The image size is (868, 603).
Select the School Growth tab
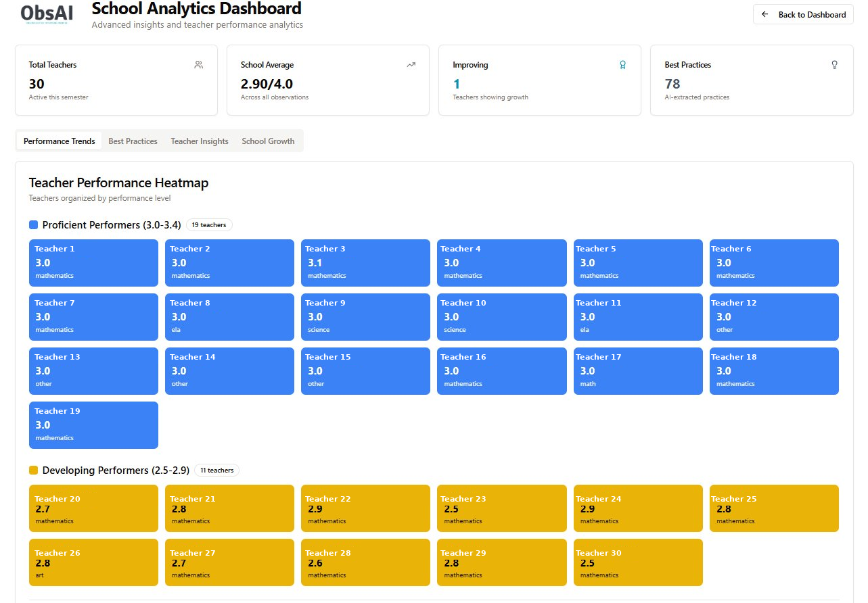[x=268, y=141]
